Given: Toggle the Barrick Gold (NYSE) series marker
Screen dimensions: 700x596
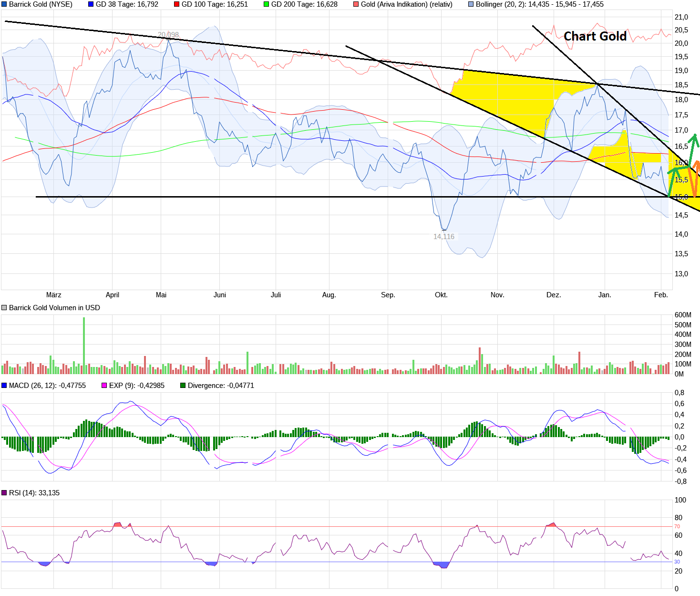Looking at the screenshot, I should coord(4,4).
